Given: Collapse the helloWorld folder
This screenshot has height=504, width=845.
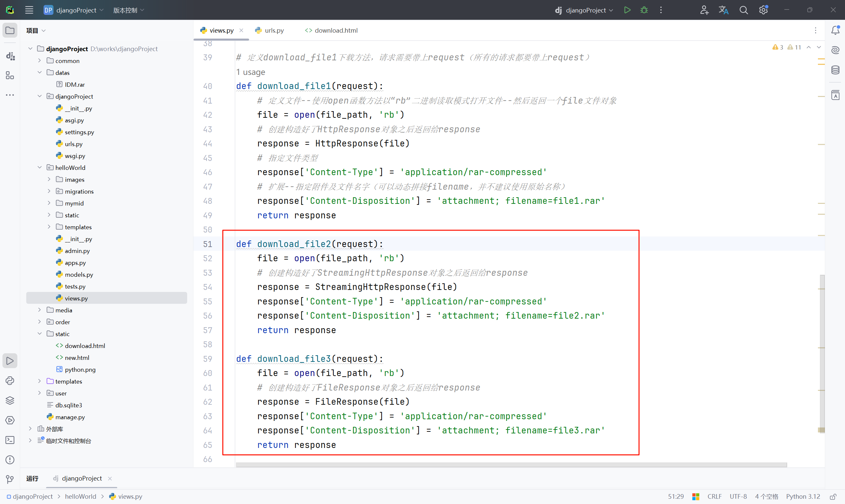Looking at the screenshot, I should [x=39, y=168].
